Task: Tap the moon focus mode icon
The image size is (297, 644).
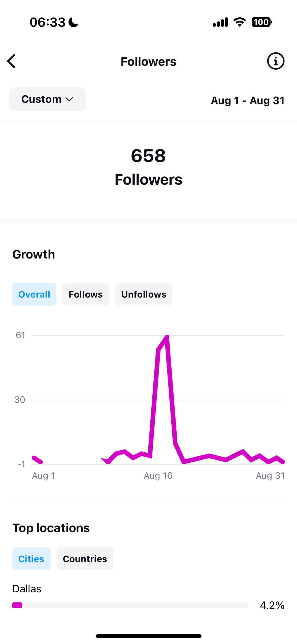Action: (x=74, y=22)
